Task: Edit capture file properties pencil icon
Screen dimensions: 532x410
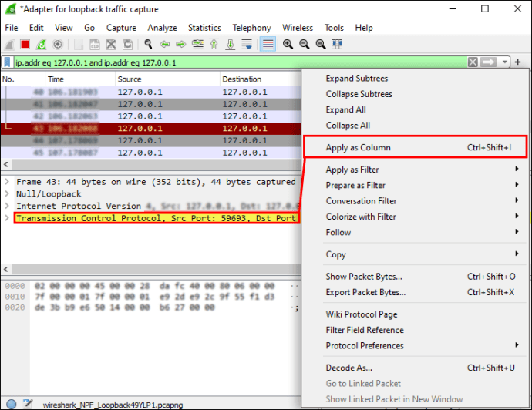Action: pos(28,403)
